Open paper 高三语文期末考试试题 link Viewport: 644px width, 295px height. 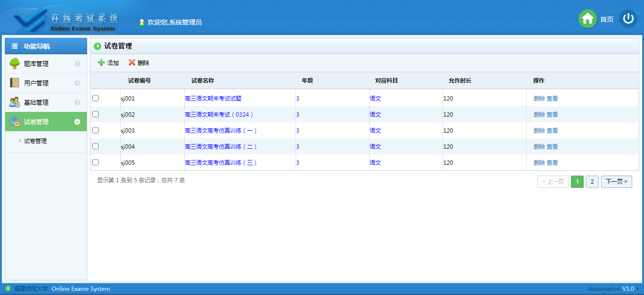pos(213,99)
